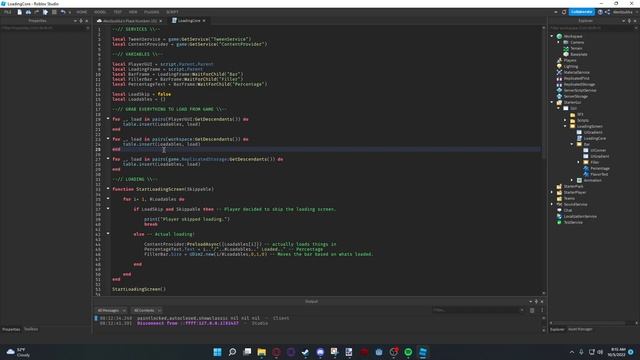Expand the SoundService node in Explorer
This screenshot has height=360, width=640.
point(552,204)
